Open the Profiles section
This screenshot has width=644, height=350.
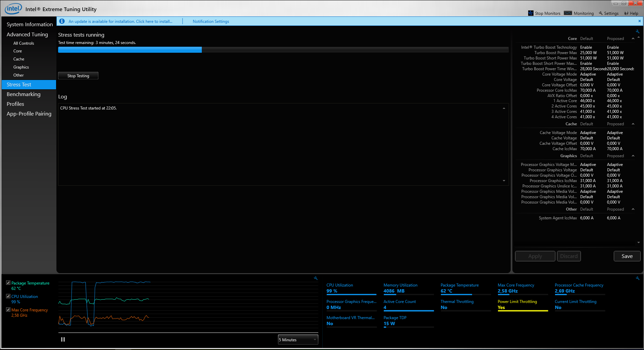point(15,104)
